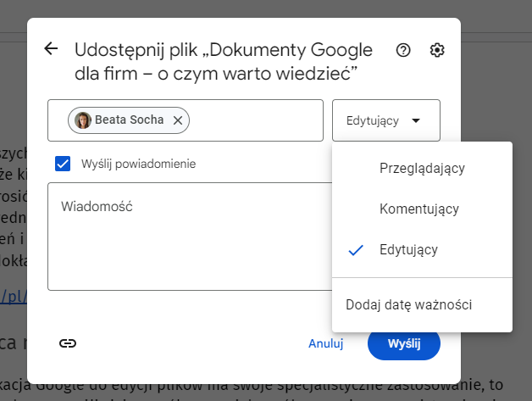The height and width of the screenshot is (401, 532).
Task: Select Przeglądający from the role menu
Action: pyautogui.click(x=422, y=168)
